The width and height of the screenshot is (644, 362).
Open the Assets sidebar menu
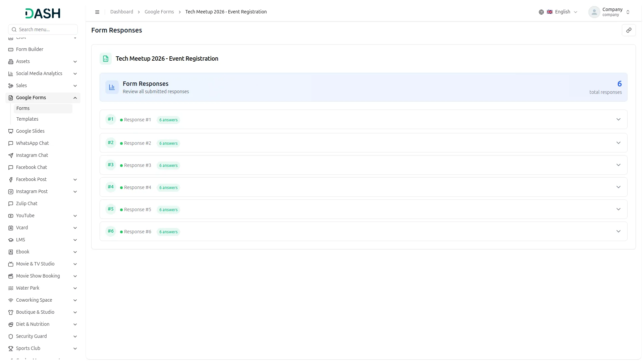[x=43, y=62]
